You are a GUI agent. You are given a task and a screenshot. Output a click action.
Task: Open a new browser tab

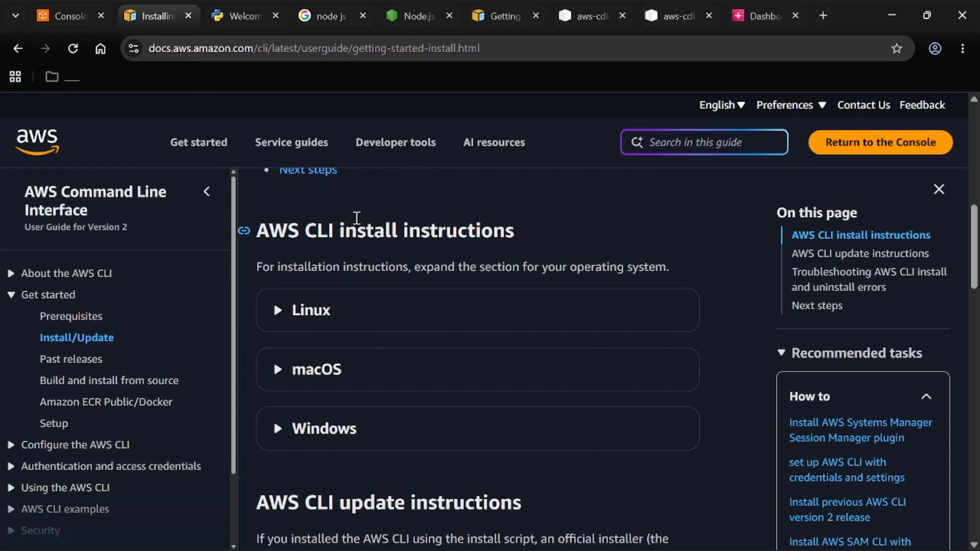pos(823,16)
